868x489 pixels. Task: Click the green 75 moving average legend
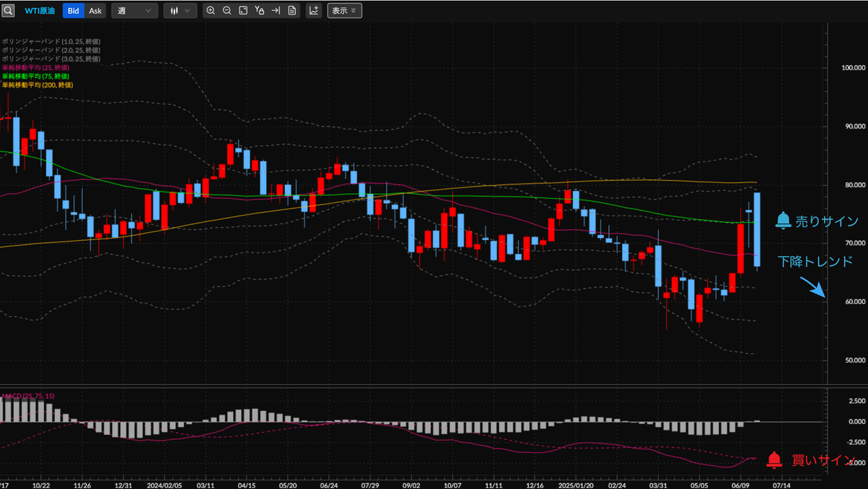(x=35, y=76)
